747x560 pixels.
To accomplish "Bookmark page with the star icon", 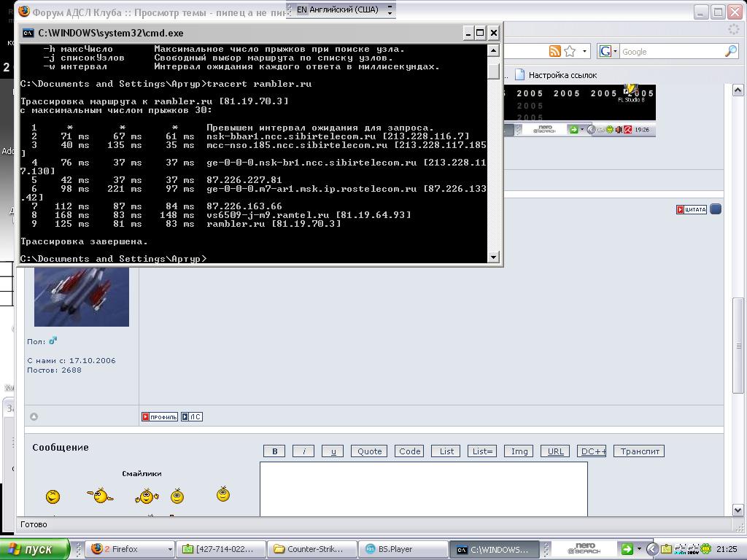I will [569, 52].
